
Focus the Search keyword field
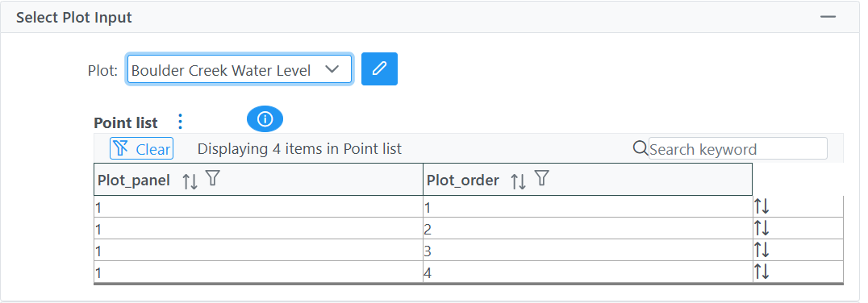(738, 149)
